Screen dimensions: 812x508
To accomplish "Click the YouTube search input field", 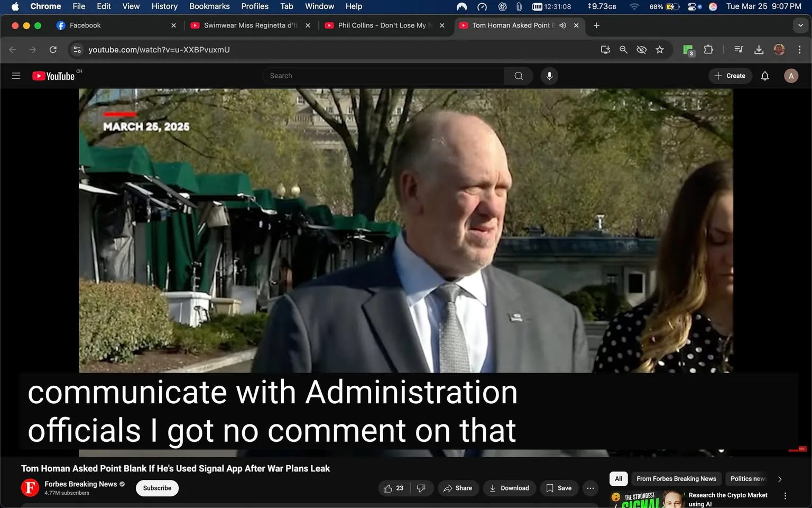I will (383, 76).
